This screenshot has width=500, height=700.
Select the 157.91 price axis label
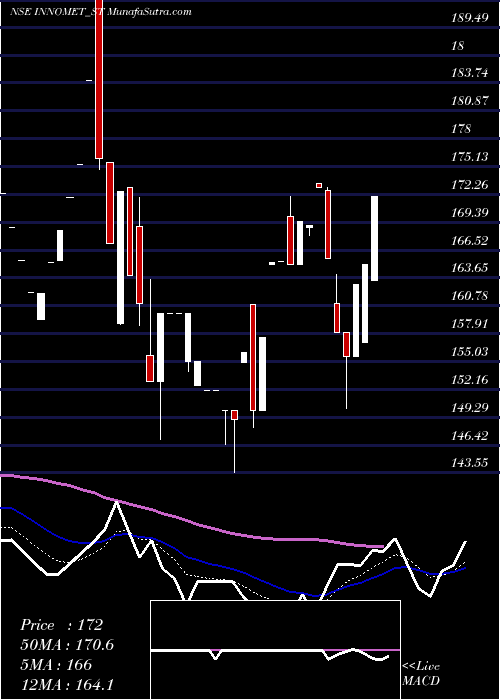[x=470, y=324]
